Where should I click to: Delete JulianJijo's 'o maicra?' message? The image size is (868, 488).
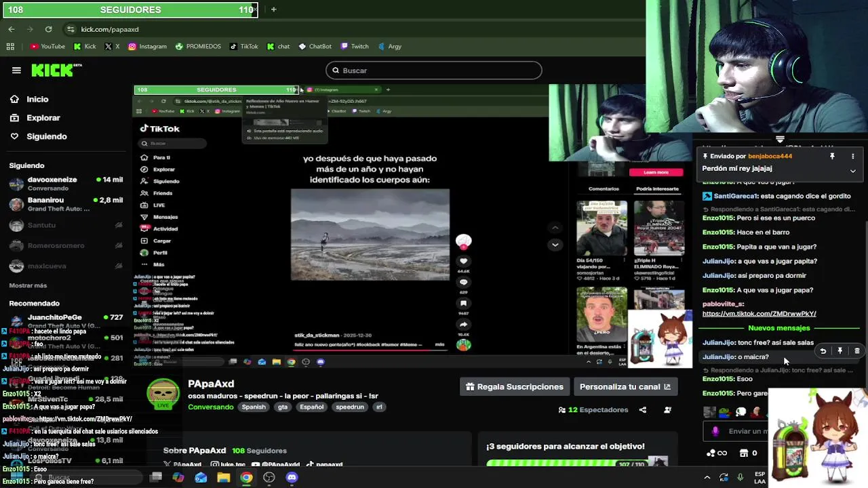click(x=856, y=351)
